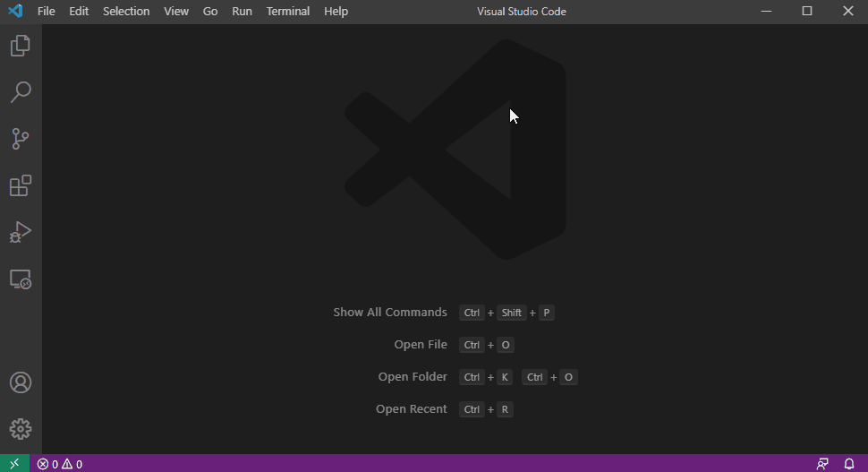
Task: Click the Visual Studio Code window title
Action: coord(522,11)
